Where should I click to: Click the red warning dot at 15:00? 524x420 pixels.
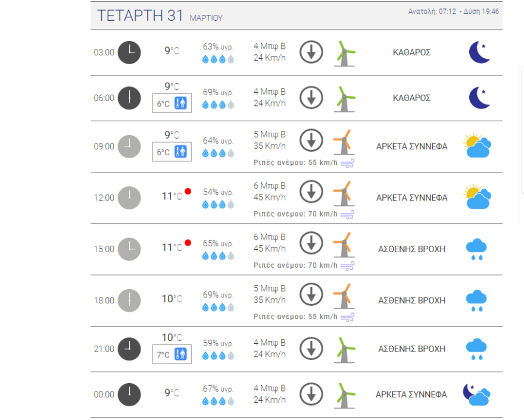click(x=188, y=243)
